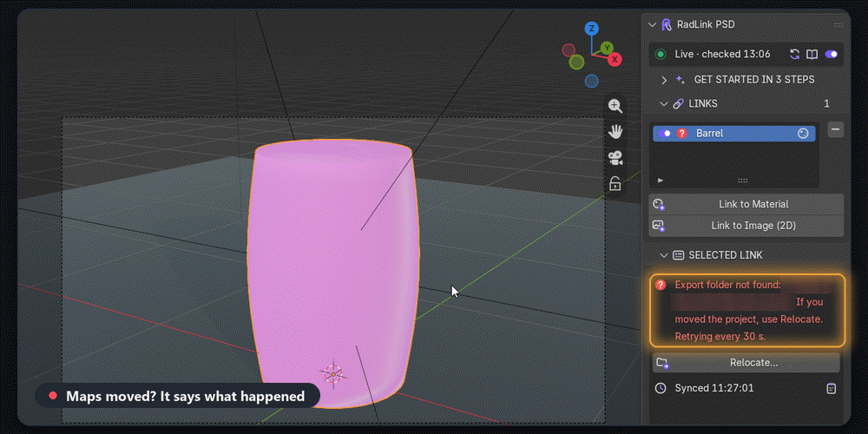
Task: Click the negative Y green gizmo circle
Action: [x=577, y=62]
